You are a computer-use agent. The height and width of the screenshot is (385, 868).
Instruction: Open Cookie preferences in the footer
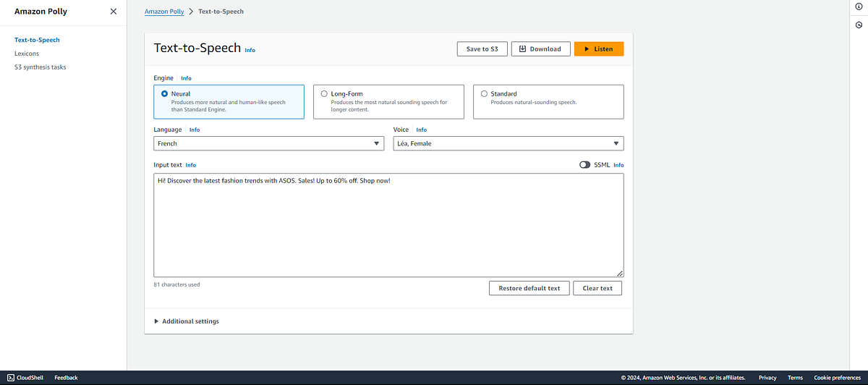coord(837,378)
